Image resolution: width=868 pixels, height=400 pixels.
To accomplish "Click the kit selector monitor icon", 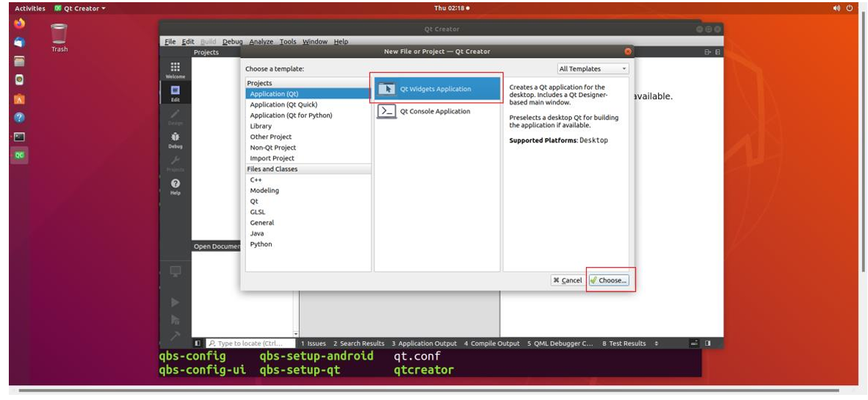I will (175, 271).
